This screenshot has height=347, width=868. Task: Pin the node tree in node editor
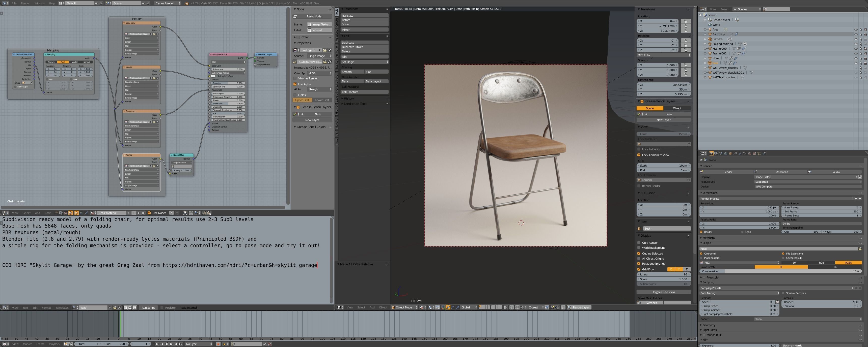click(171, 213)
